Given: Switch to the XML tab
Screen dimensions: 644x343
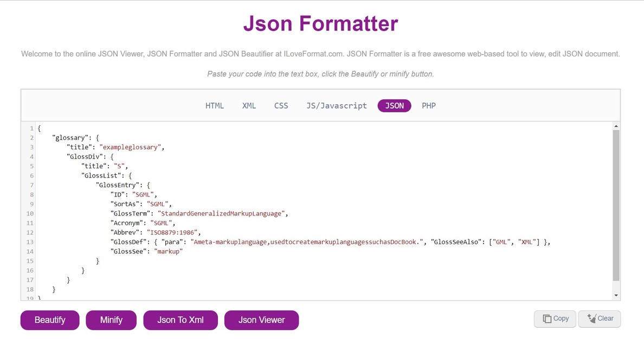Looking at the screenshot, I should (x=249, y=105).
